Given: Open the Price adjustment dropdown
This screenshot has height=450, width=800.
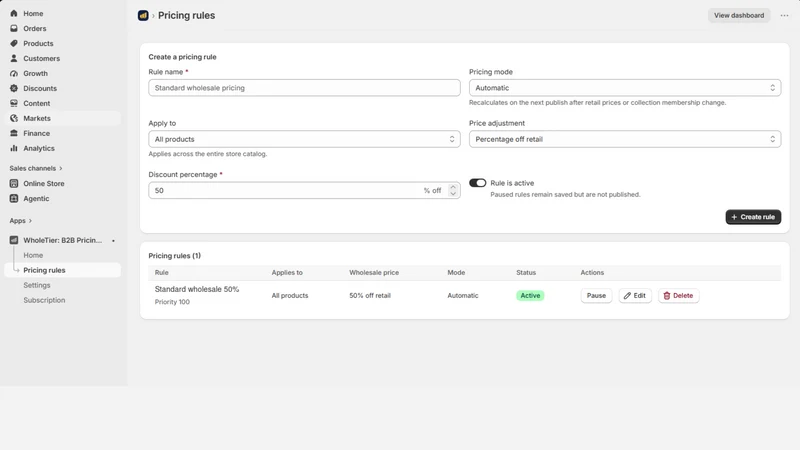Looking at the screenshot, I should point(624,139).
